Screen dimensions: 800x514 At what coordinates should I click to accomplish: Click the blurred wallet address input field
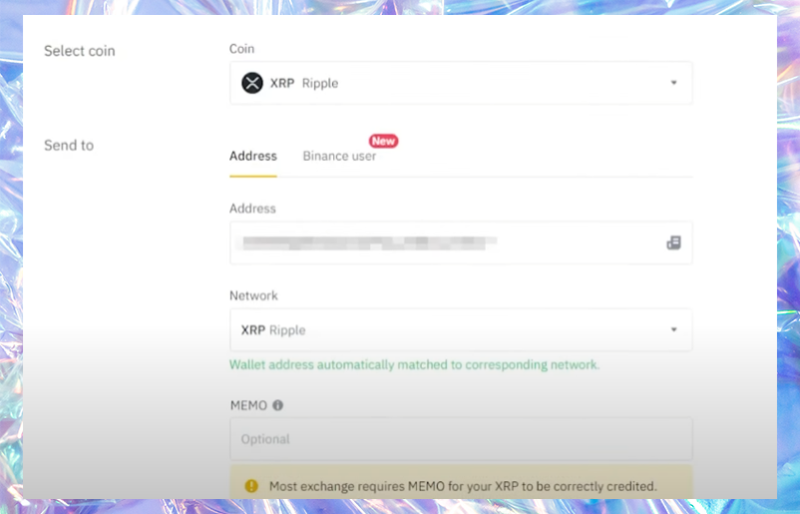coord(461,243)
